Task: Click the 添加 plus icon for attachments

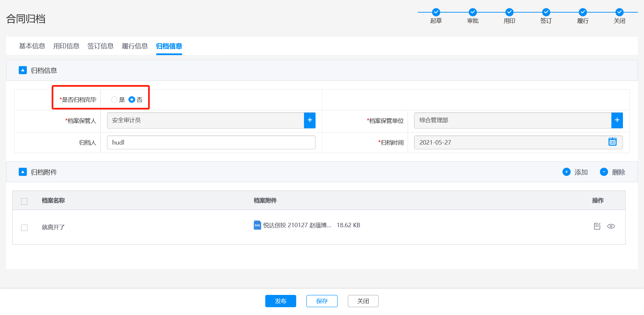Action: click(566, 172)
